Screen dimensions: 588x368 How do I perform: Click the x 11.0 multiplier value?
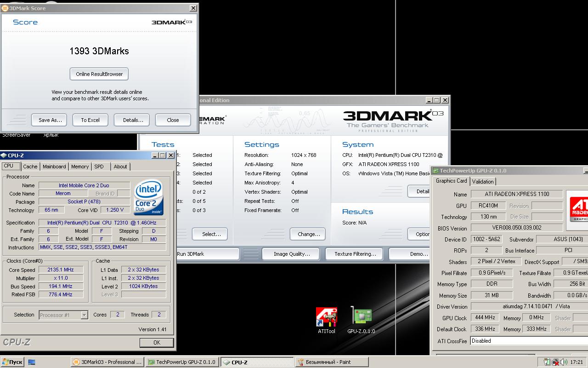tap(61, 278)
